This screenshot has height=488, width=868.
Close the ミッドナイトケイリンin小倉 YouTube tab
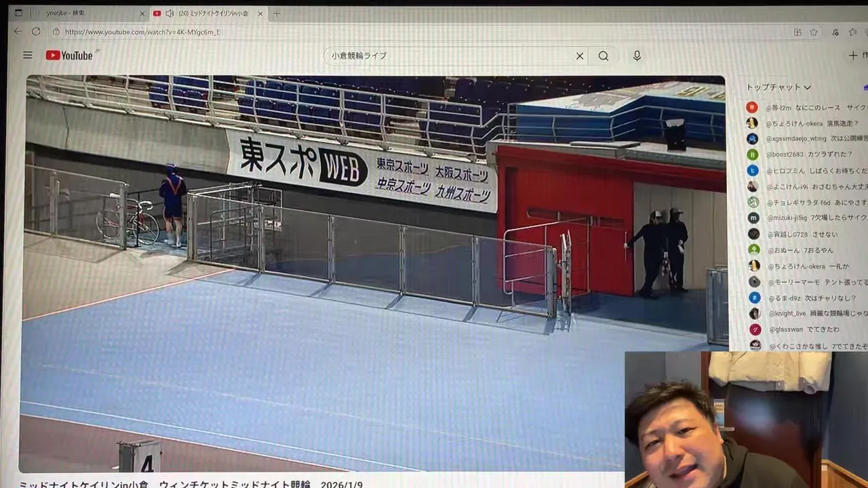260,14
